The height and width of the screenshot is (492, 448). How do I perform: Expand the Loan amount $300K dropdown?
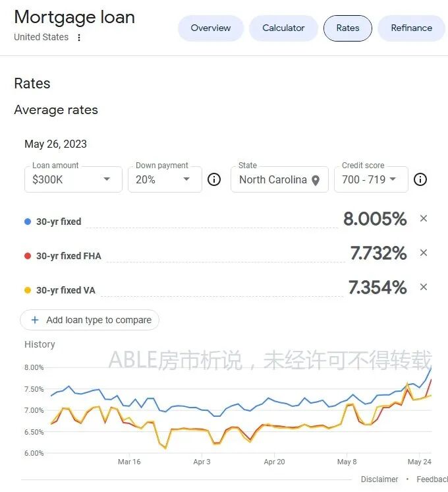tap(73, 179)
